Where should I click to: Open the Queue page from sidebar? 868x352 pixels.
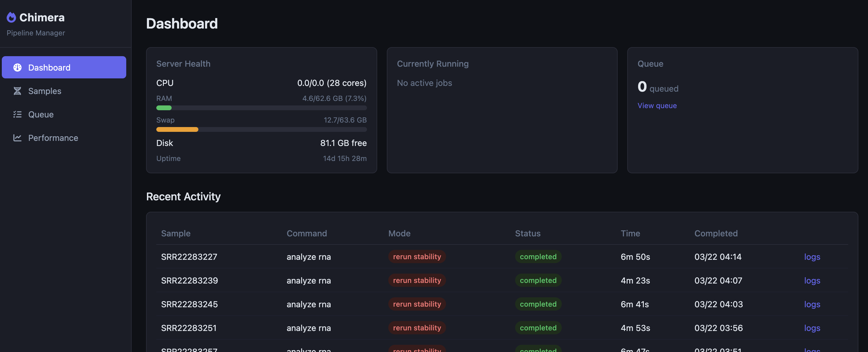click(x=41, y=114)
